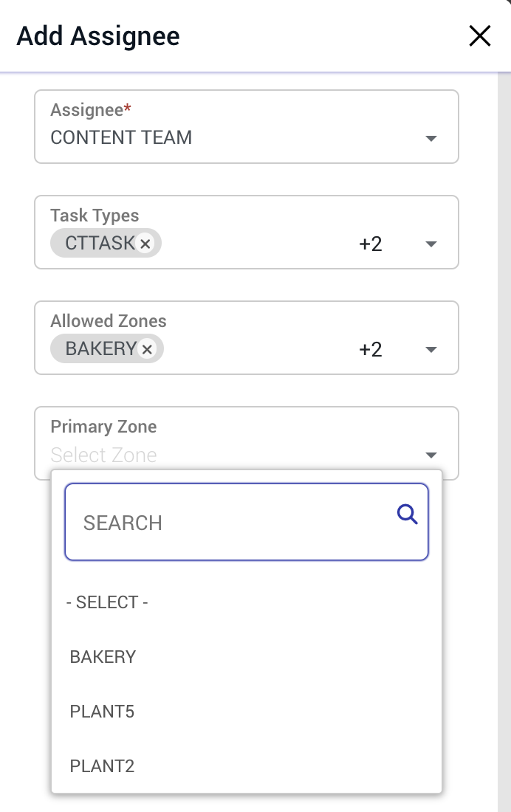Expand the Assignee dropdown arrow
Image resolution: width=511 pixels, height=812 pixels.
pos(431,139)
